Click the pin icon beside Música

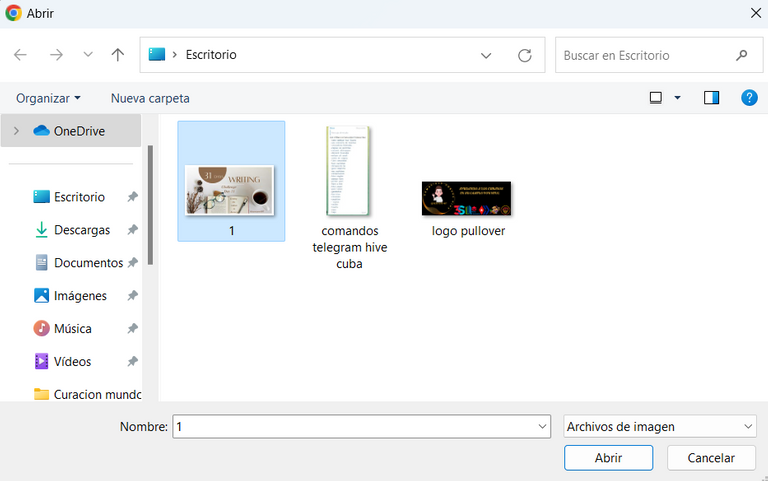coord(132,329)
